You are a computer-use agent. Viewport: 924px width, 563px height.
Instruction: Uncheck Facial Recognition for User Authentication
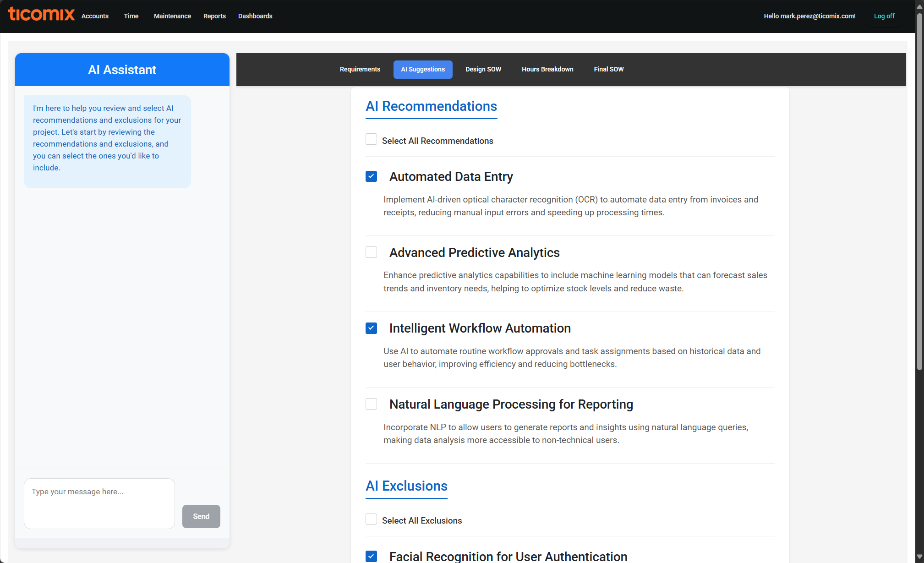[x=371, y=556]
